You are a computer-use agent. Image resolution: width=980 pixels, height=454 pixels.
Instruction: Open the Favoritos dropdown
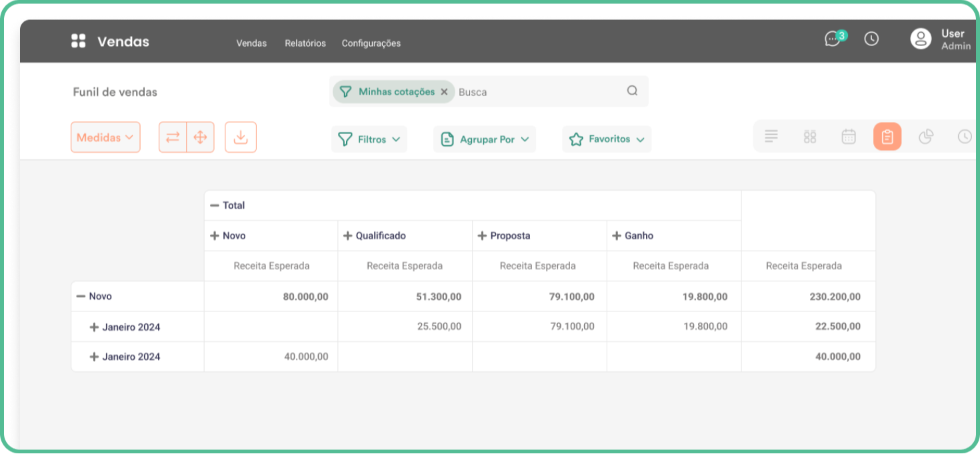[x=607, y=139]
